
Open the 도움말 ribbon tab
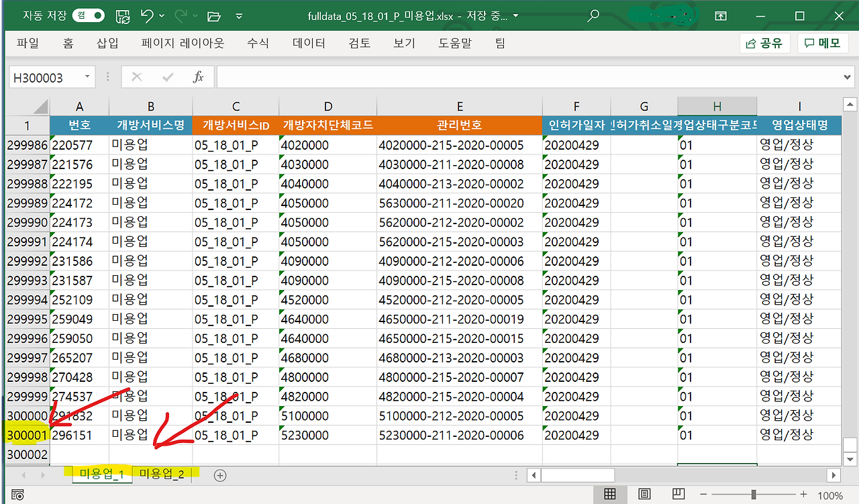click(x=455, y=44)
